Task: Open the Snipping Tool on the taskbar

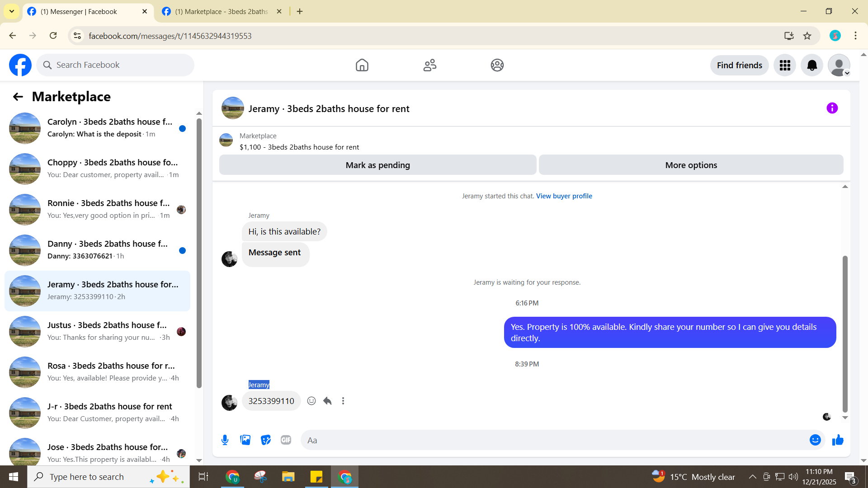Action: pos(260,477)
